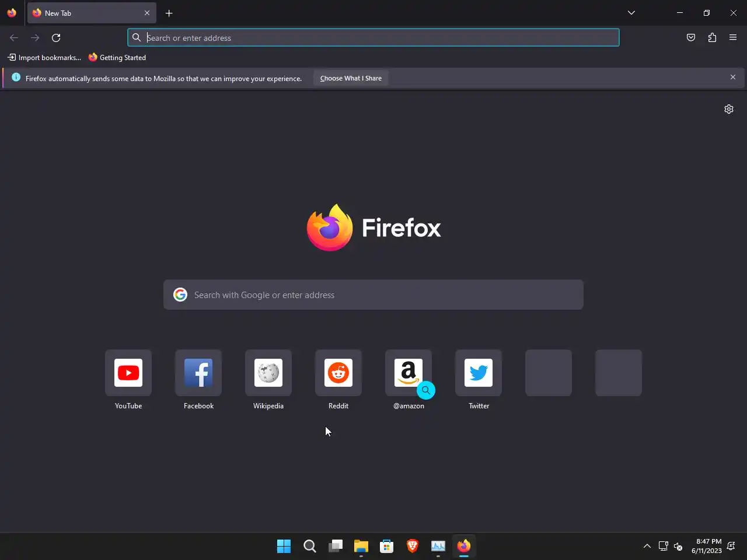Open the clock showing 8:47 PM
The width and height of the screenshot is (747, 560).
(x=707, y=546)
